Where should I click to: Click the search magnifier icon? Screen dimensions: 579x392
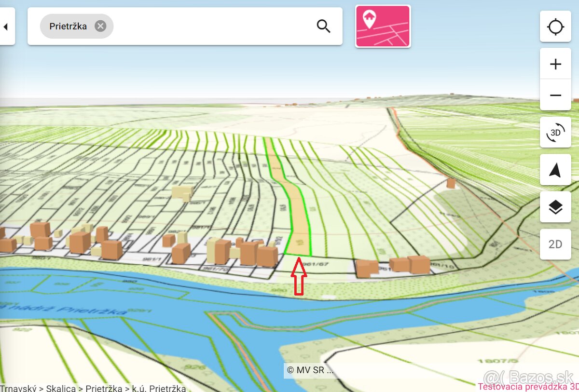(x=323, y=26)
